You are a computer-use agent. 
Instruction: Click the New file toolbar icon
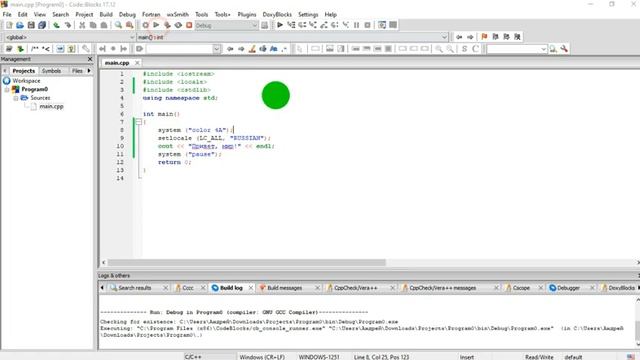click(x=9, y=25)
